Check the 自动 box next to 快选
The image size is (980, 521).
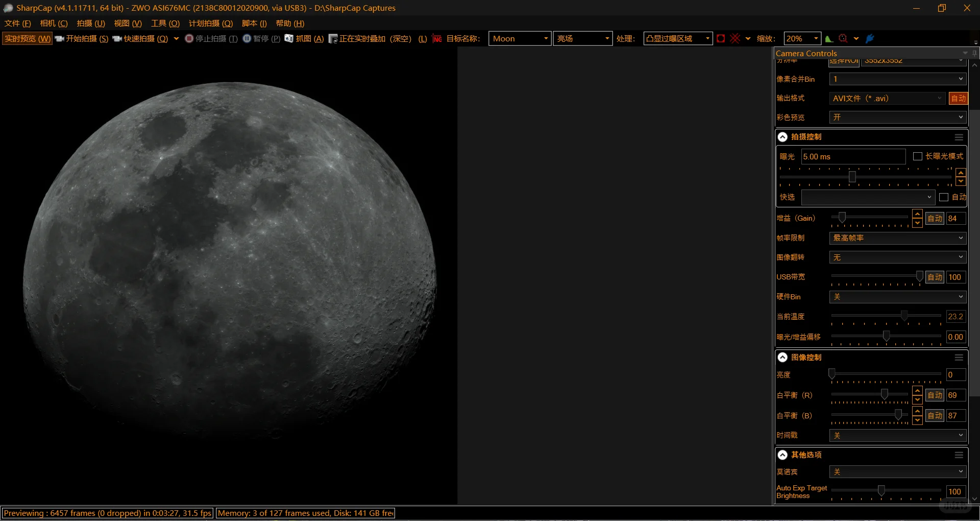(x=944, y=197)
